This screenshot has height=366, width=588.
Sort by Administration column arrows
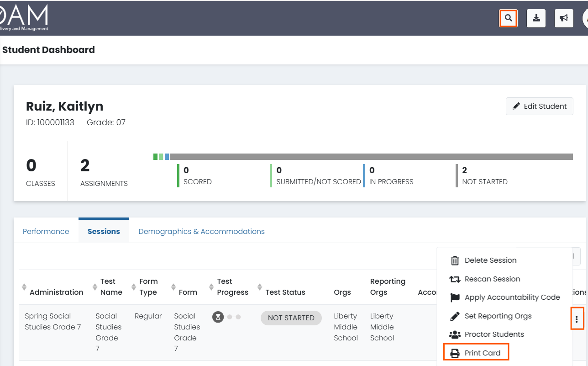[x=24, y=287]
